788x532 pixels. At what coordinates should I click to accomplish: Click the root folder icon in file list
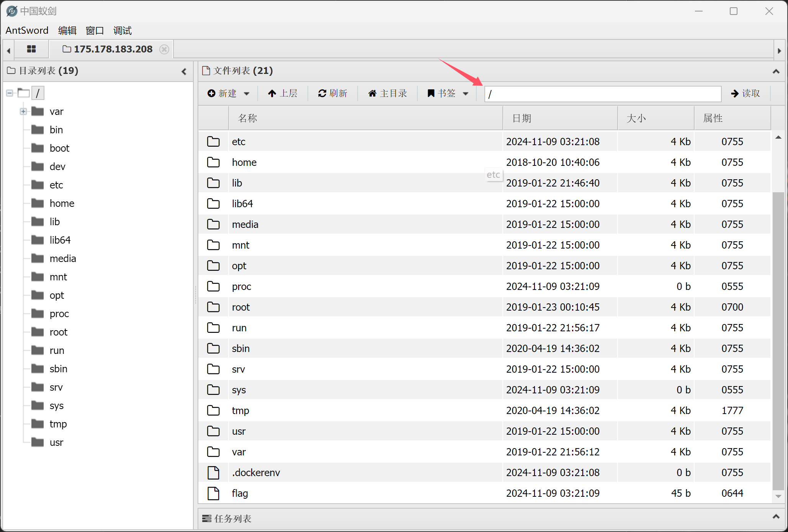pyautogui.click(x=213, y=307)
